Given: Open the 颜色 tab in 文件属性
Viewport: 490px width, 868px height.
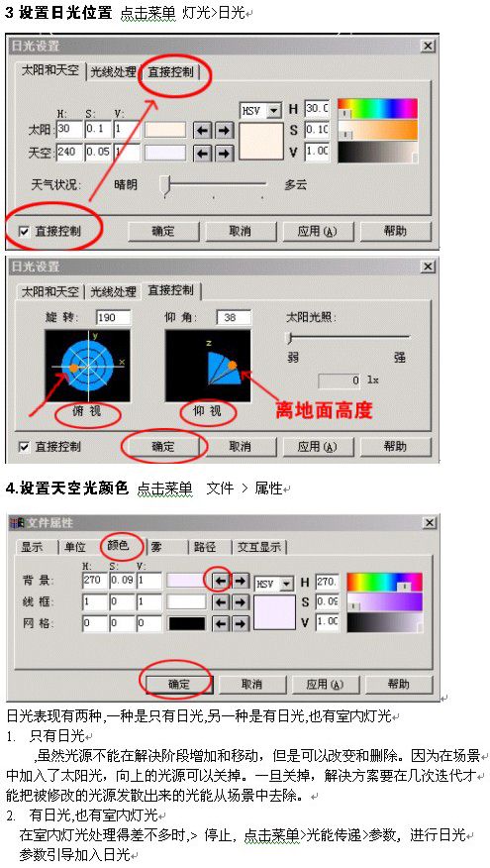Looking at the screenshot, I should [116, 546].
